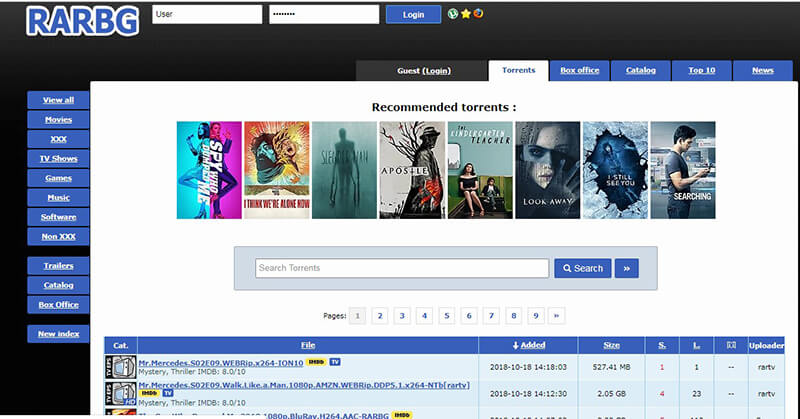This screenshot has width=800, height=419.
Task: Focus the User name field
Action: tap(207, 14)
